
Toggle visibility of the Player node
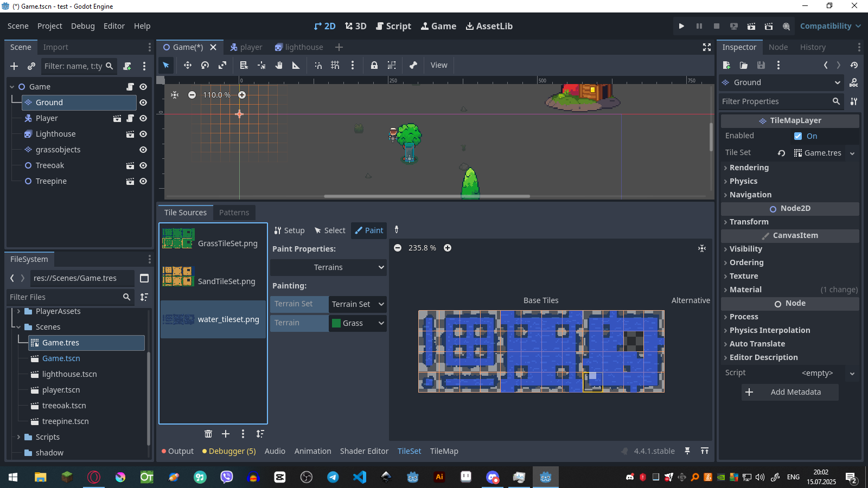[143, 118]
